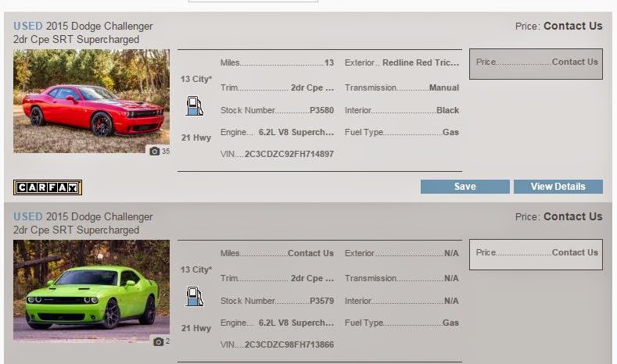This screenshot has height=364, width=617.
Task: Open the photo count camera icon showing 35
Action: (x=155, y=152)
